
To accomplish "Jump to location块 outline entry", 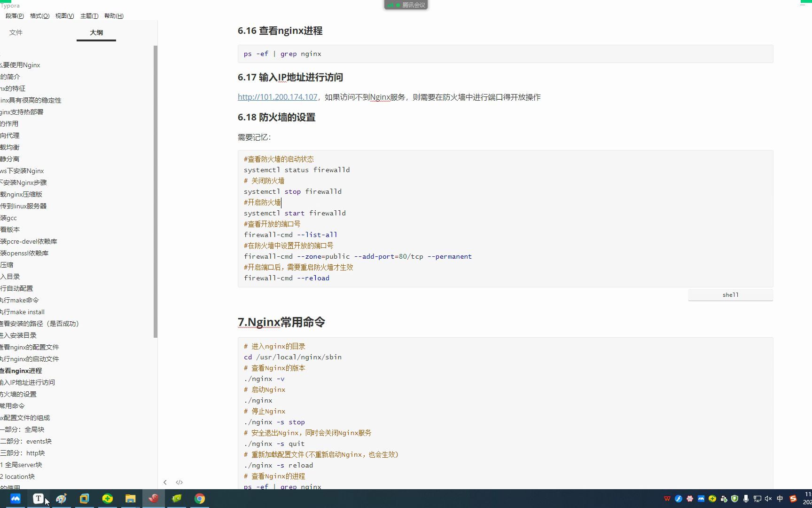I will [x=17, y=476].
